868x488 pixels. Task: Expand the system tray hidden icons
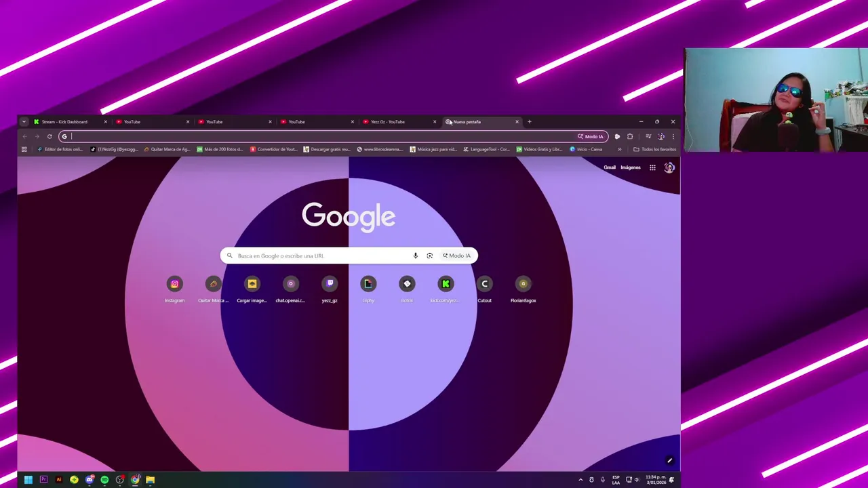[580, 480]
